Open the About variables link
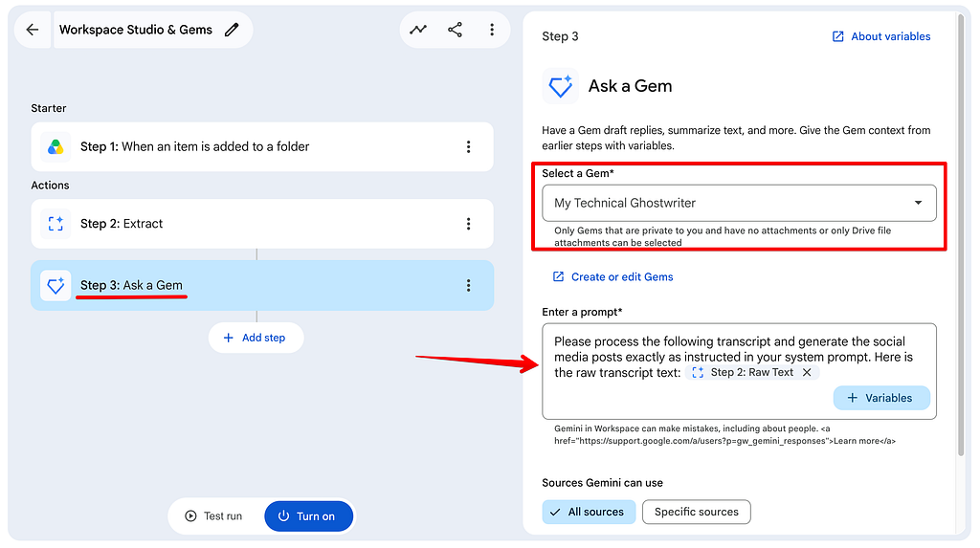980x548 pixels. click(x=881, y=36)
